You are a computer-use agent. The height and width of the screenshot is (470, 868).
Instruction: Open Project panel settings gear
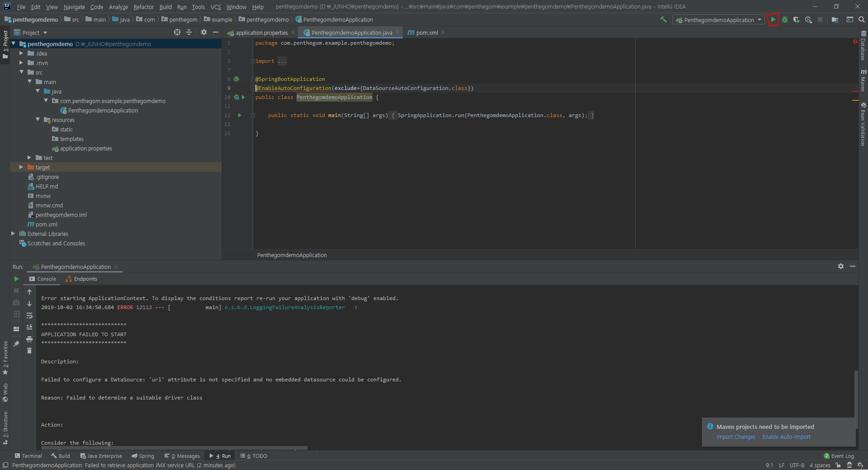[x=204, y=33]
